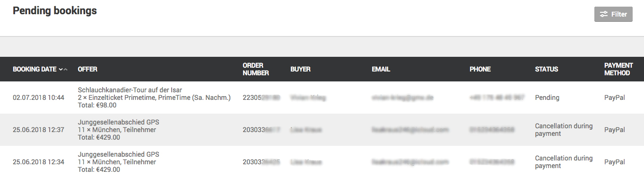This screenshot has height=178, width=644.
Task: Click the Pending status of first booking
Action: point(547,98)
